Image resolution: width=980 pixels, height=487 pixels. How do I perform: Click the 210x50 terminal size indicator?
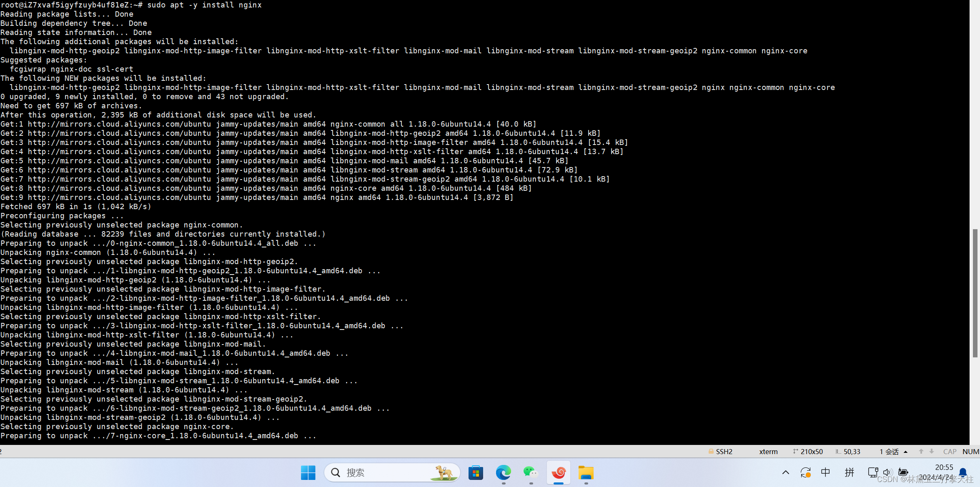point(811,451)
